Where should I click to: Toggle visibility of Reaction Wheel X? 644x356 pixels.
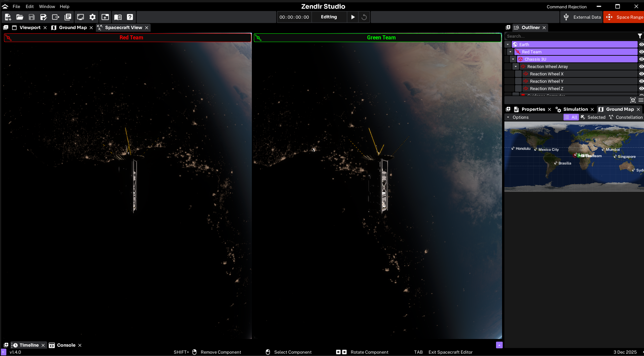pos(641,74)
